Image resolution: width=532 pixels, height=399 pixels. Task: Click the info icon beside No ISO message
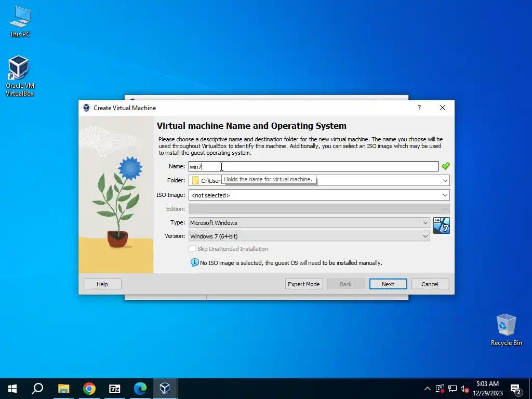[194, 262]
